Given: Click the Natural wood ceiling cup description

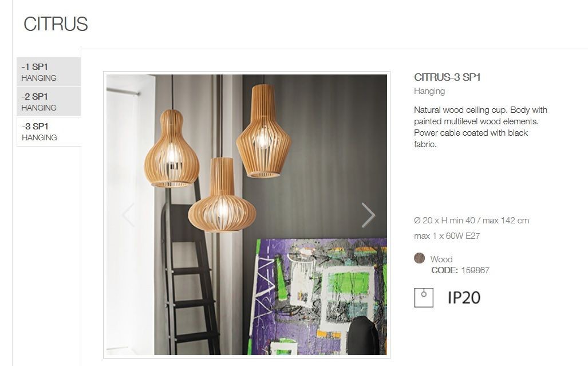Looking at the screenshot, I should tap(480, 127).
